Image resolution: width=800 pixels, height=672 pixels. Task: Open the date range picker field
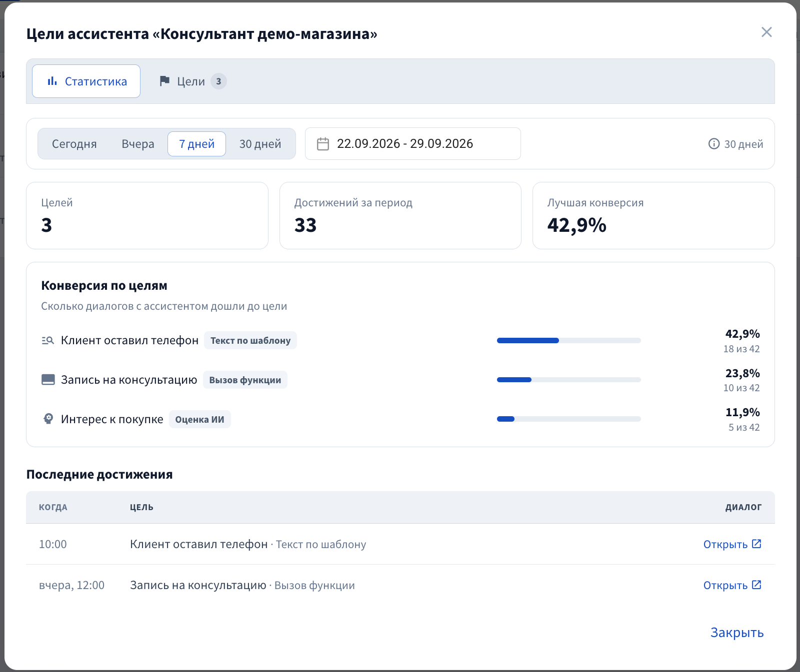pos(413,144)
